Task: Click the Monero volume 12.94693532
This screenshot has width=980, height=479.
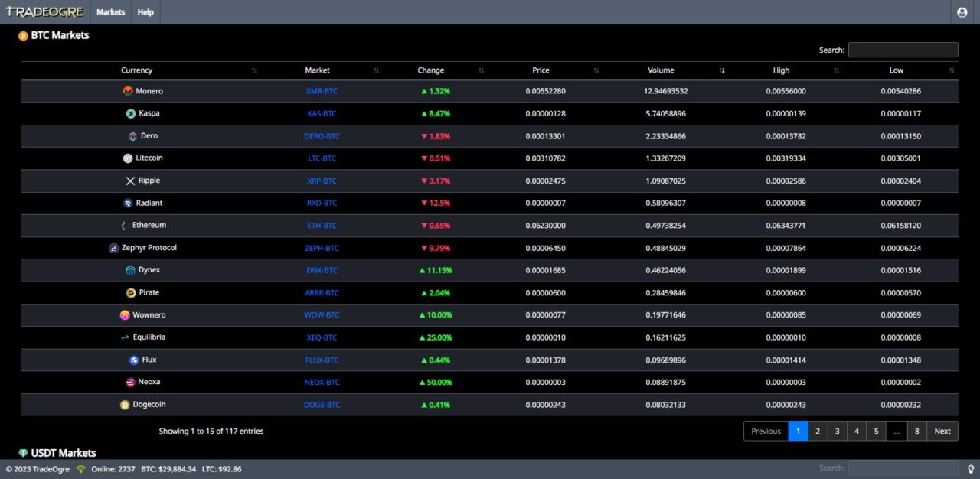Action: (x=665, y=91)
